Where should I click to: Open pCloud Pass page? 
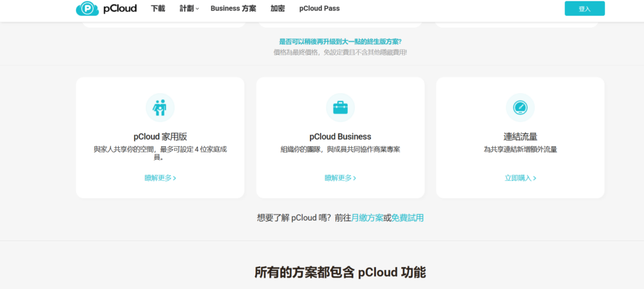319,8
